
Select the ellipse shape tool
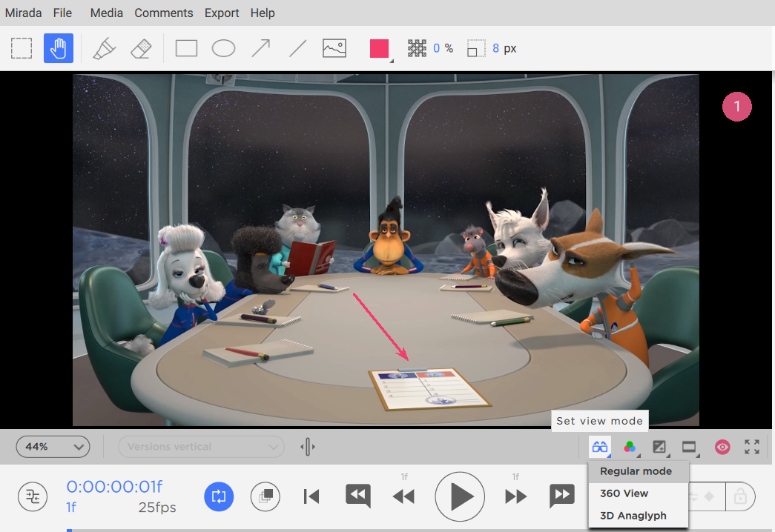[x=223, y=48]
